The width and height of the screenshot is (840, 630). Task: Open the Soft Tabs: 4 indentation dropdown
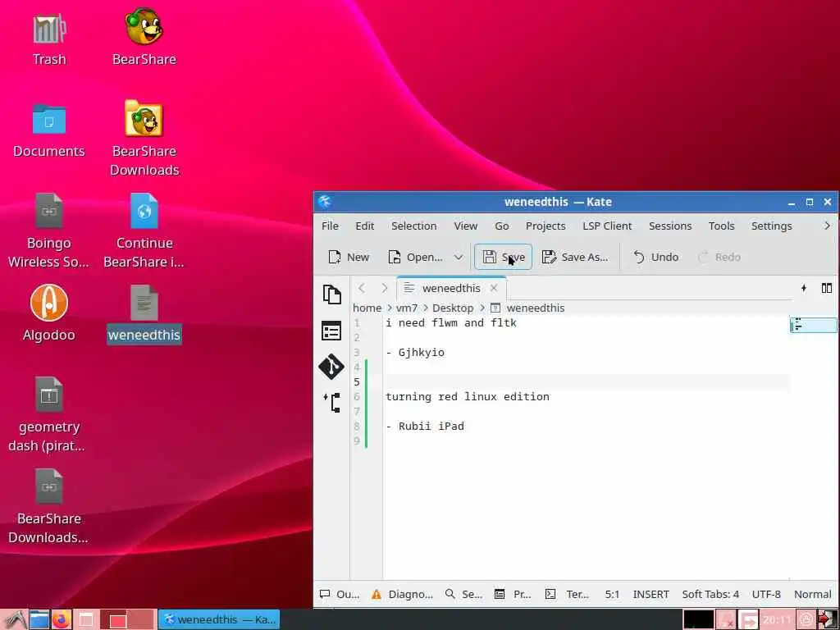[710, 594]
